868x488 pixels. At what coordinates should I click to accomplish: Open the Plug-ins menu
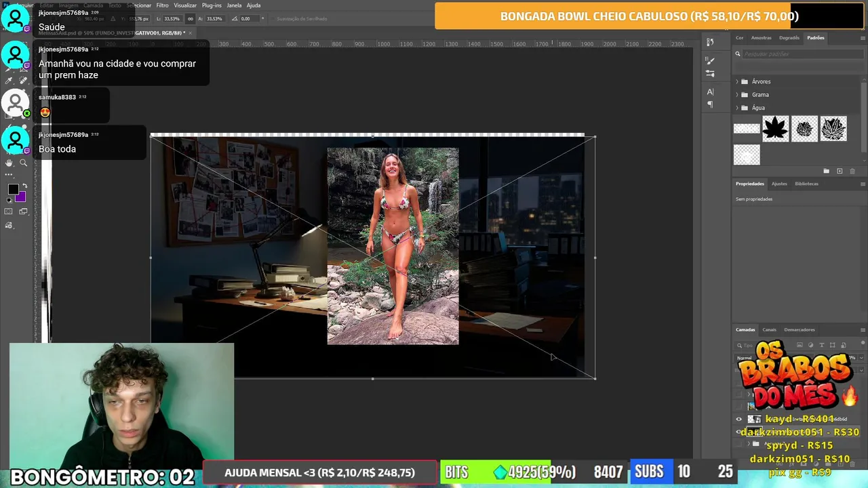pos(212,5)
